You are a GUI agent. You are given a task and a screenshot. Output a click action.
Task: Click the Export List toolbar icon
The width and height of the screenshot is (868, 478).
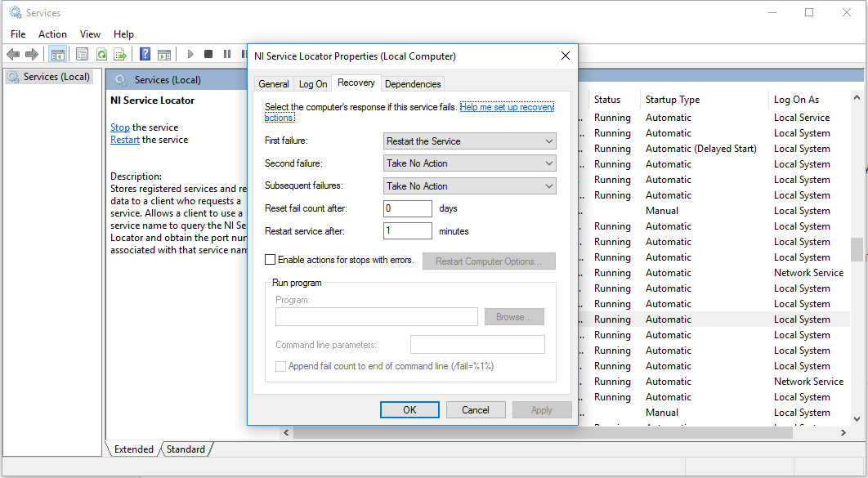coord(120,54)
